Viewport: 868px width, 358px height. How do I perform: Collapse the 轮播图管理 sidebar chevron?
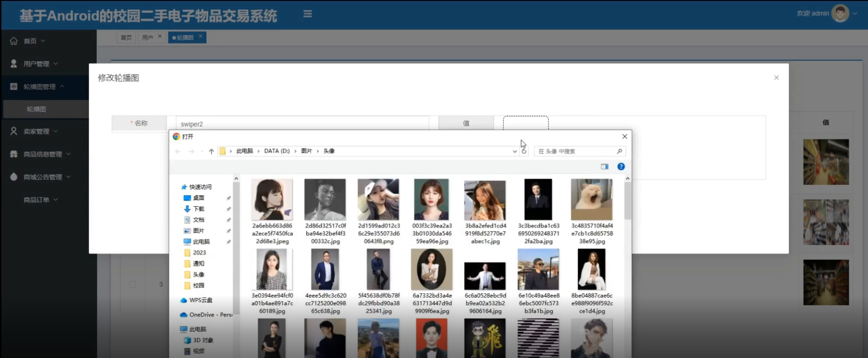[x=62, y=86]
